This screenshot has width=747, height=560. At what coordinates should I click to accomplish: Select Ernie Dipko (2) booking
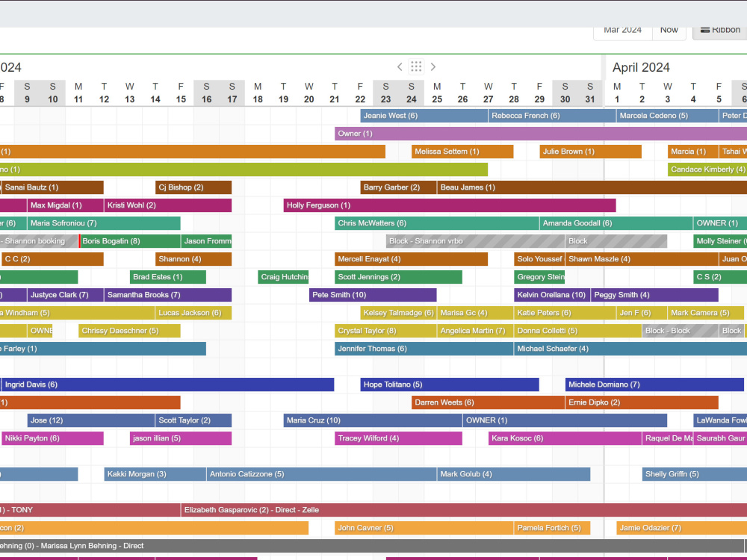click(642, 403)
